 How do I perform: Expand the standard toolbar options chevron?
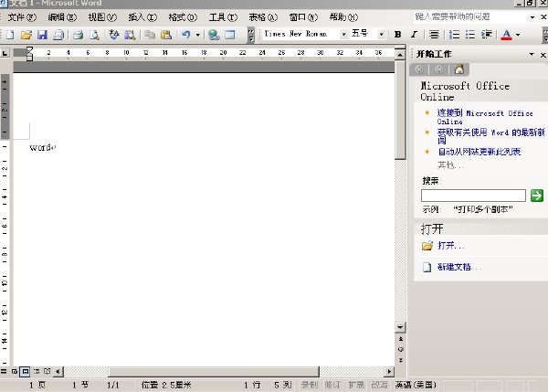pyautogui.click(x=251, y=35)
